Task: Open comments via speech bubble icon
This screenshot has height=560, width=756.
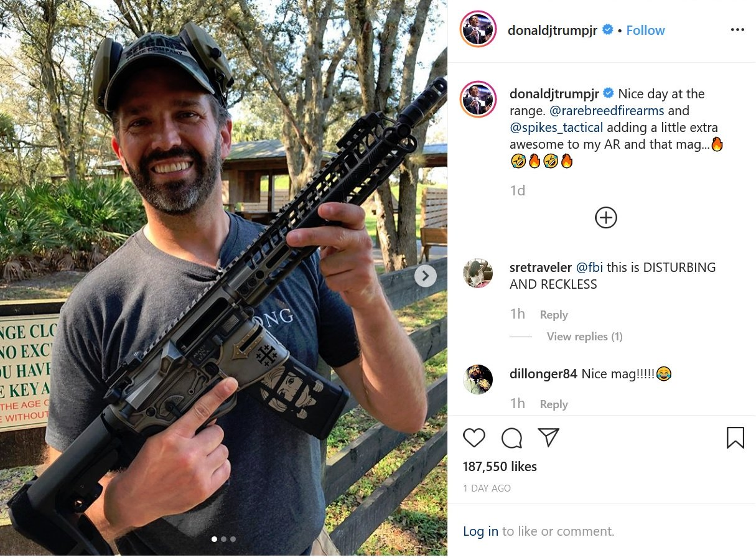Action: tap(511, 438)
